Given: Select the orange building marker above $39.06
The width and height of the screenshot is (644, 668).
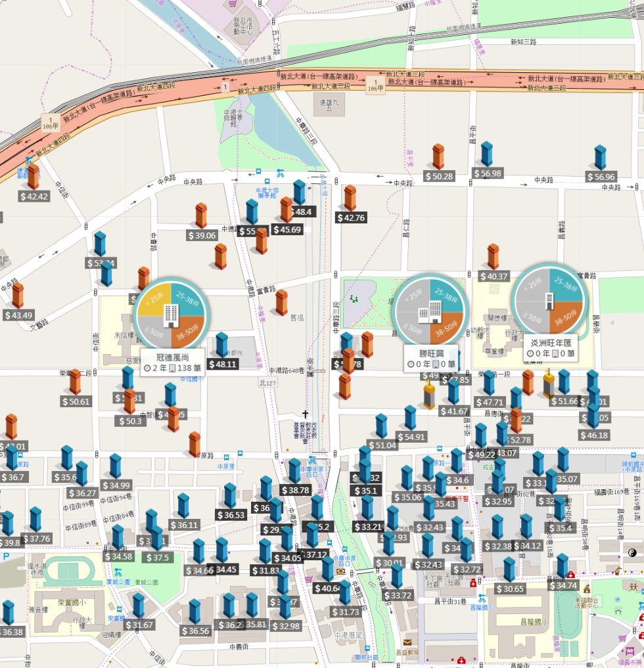Looking at the screenshot, I should [x=201, y=215].
